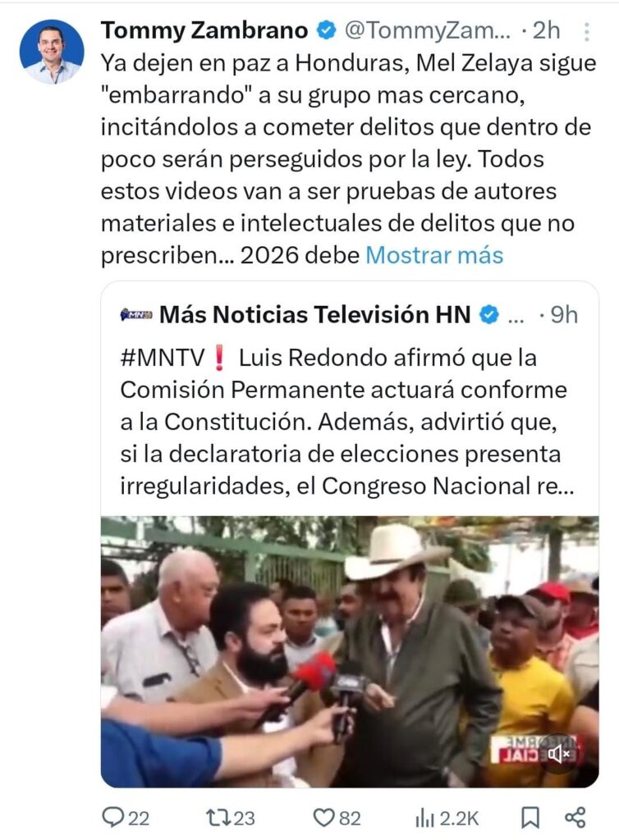The image size is (619, 840).
Task: Open the three-dot more options menu
Action: 587,32
